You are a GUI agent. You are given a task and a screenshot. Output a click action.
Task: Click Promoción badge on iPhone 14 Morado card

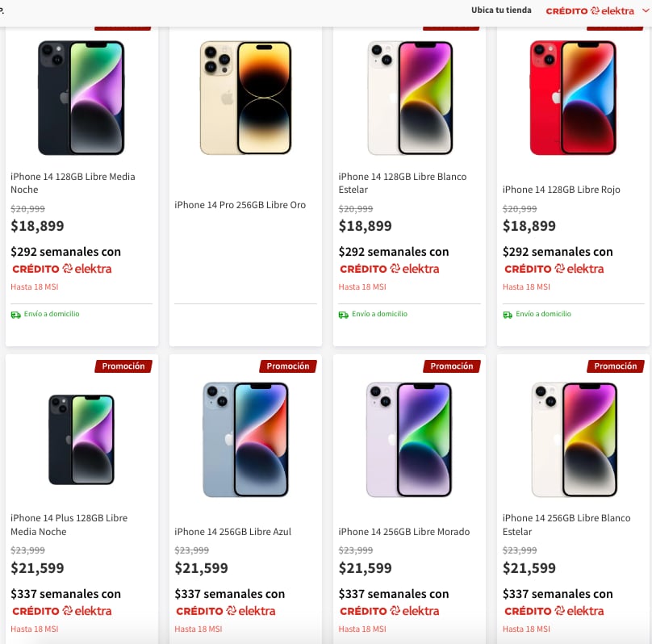point(451,366)
